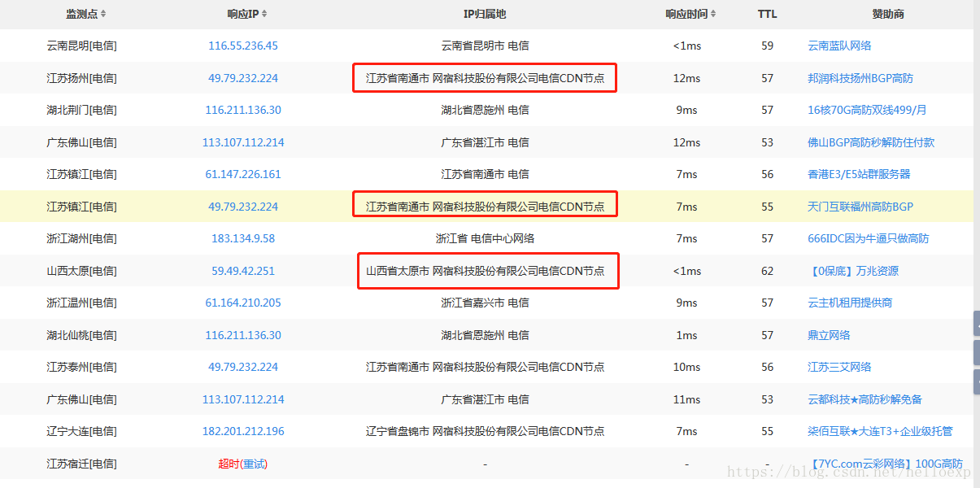Viewport: 980px width, 488px height.
Task: Select monitoring point 江苏宿迁[电信]
Action: 81,464
